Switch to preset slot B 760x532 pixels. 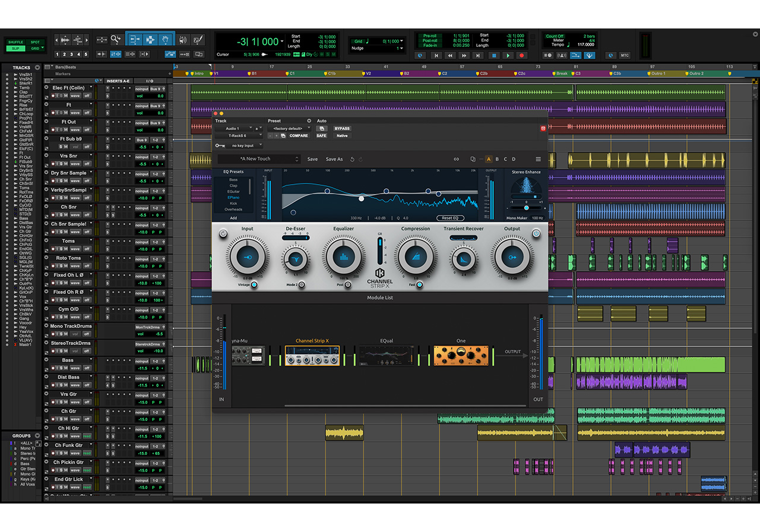tap(497, 159)
